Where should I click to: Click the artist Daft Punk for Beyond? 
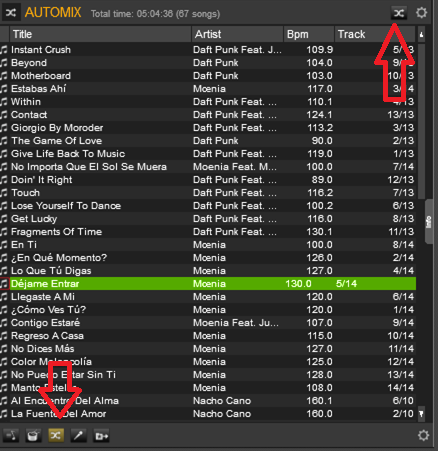click(x=216, y=63)
